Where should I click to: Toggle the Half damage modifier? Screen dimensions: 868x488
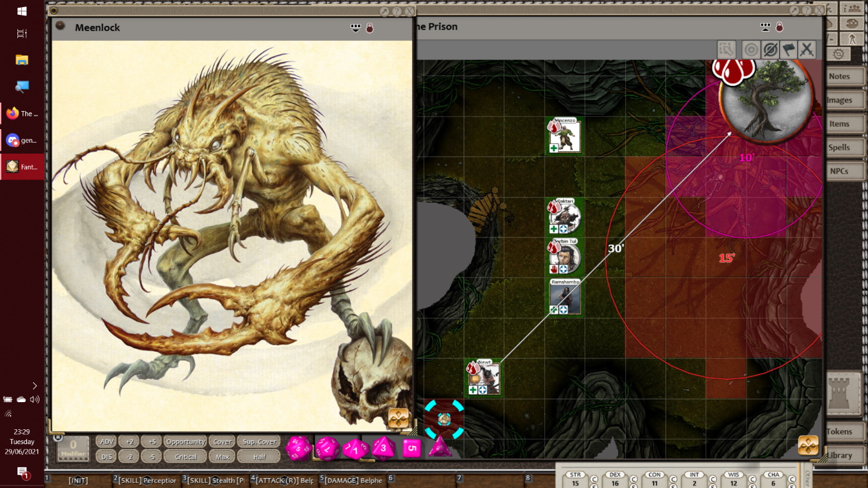[x=259, y=456]
